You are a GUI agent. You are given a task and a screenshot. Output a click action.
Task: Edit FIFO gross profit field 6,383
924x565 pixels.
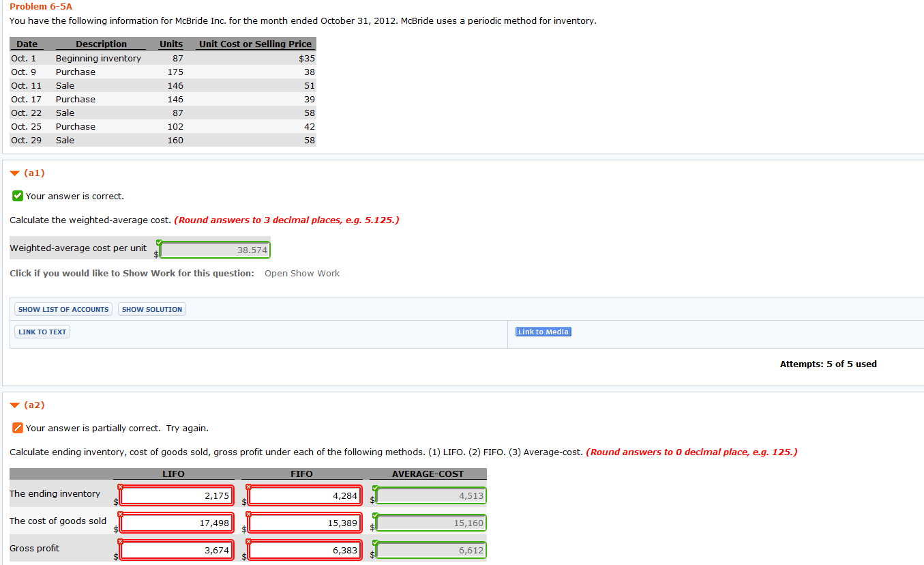point(304,551)
